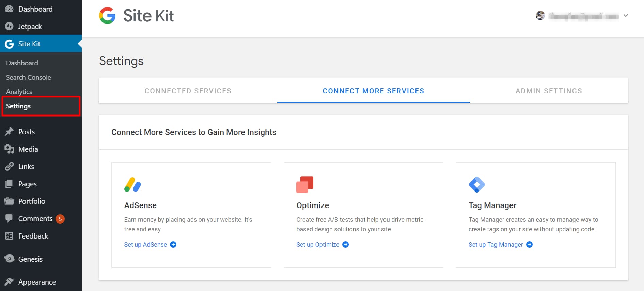
Task: Go to Genesis menu
Action: [x=41, y=259]
